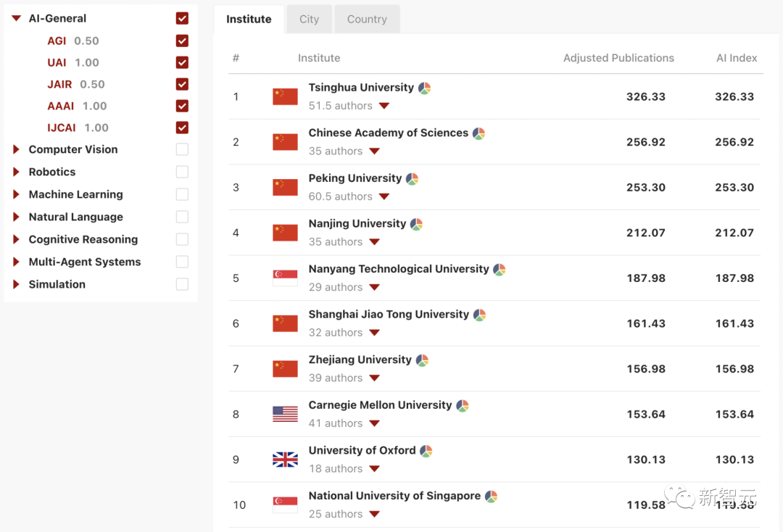This screenshot has height=532, width=783.
Task: Enable the Computer Vision checkbox
Action: [181, 149]
